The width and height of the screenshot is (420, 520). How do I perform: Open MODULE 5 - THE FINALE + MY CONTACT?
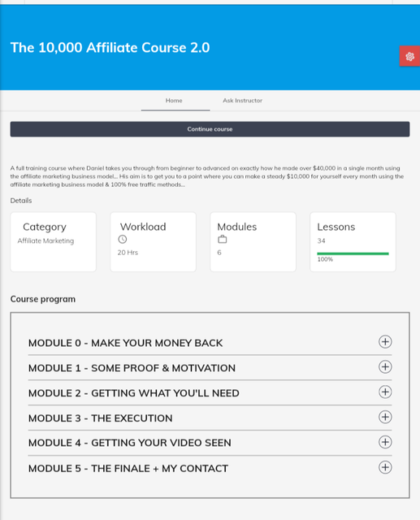128,469
